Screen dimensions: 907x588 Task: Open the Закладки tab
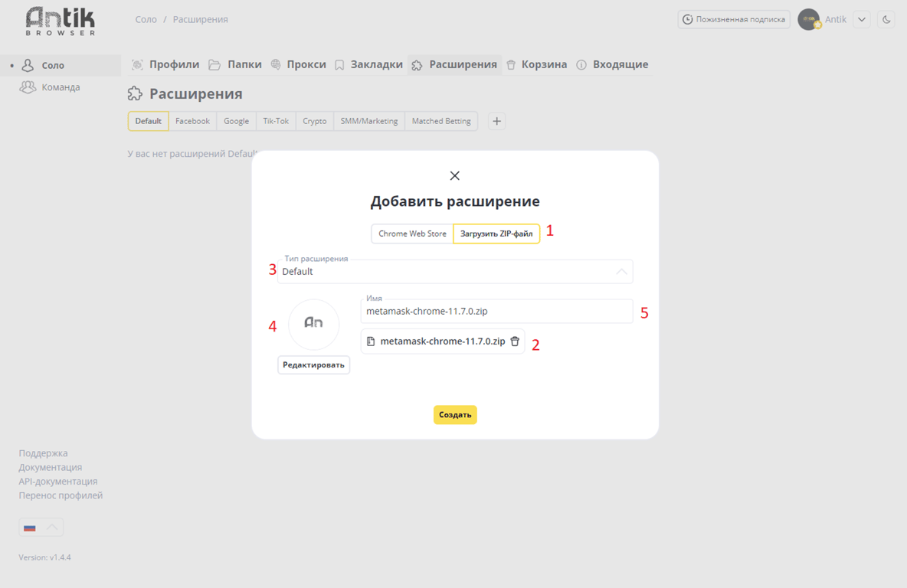(368, 65)
